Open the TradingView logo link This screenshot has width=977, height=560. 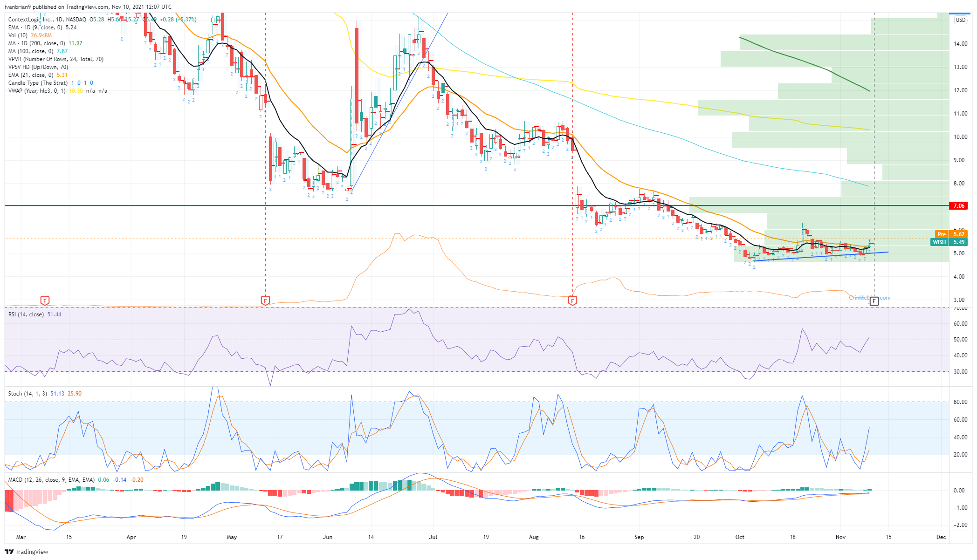pyautogui.click(x=27, y=552)
